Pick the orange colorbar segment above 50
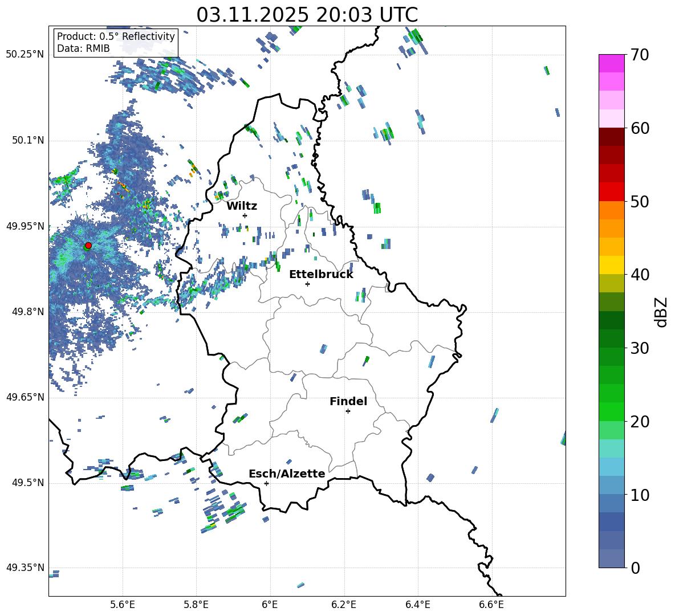Screen dimensions: 675x616 coord(611,210)
